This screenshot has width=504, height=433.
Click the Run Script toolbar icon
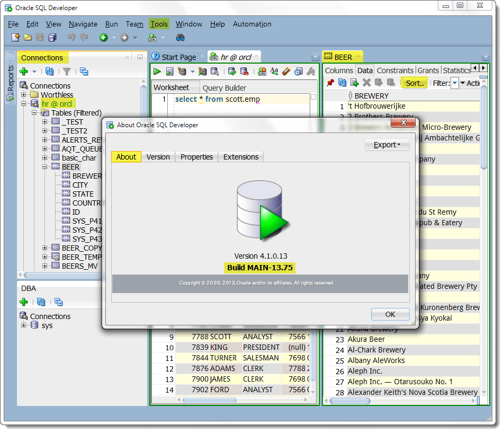170,71
